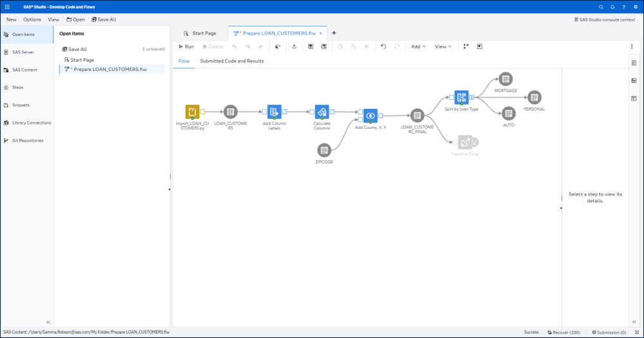Viewport: 644px width, 338px height.
Task: Click the undo arrow in flow toolbar
Action: (x=383, y=47)
